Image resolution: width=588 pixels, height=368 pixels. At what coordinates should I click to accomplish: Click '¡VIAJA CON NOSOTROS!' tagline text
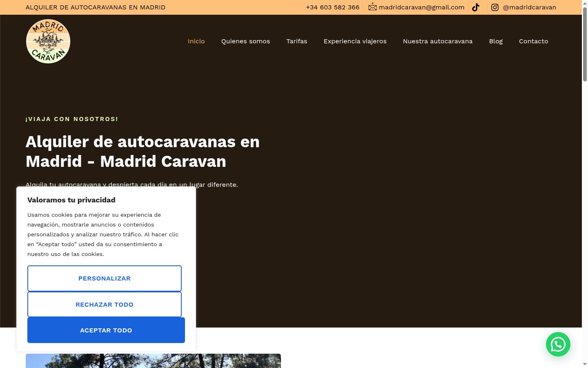coord(72,119)
